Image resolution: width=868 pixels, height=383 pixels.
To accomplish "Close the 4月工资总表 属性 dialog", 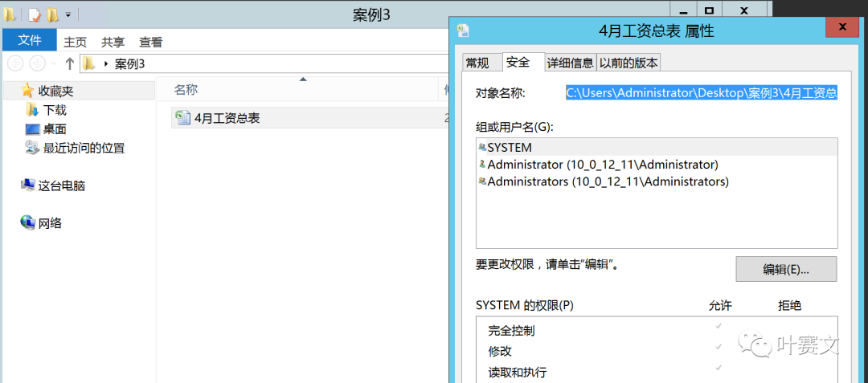I will point(842,26).
